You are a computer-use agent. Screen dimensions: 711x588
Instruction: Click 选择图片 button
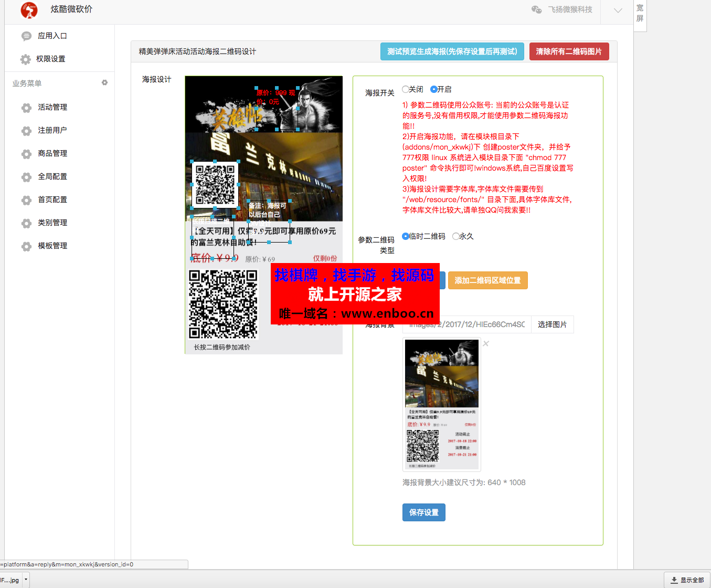tap(553, 324)
